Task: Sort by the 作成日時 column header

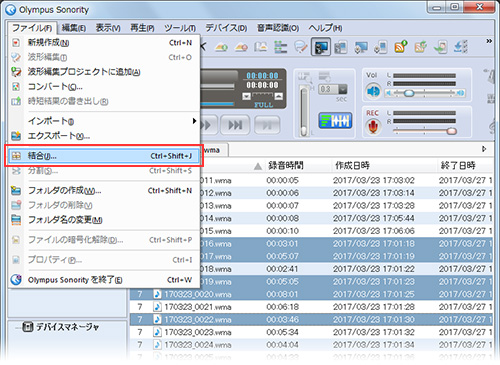Action: 352,165
